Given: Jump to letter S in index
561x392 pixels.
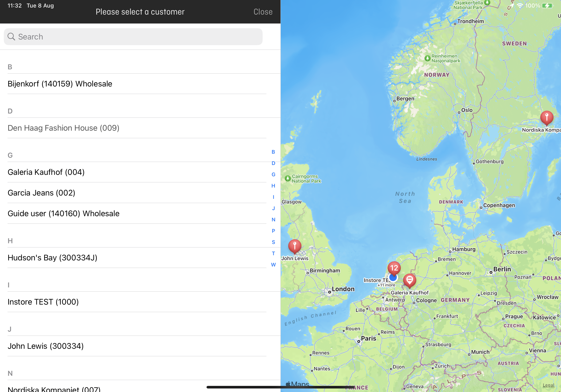Looking at the screenshot, I should tap(273, 242).
